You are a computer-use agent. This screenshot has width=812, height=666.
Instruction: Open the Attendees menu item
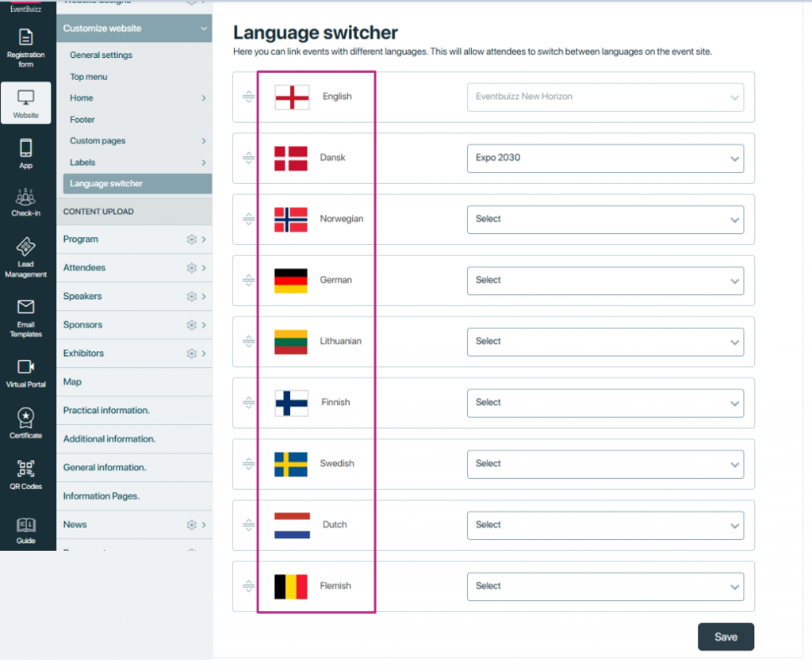(84, 268)
